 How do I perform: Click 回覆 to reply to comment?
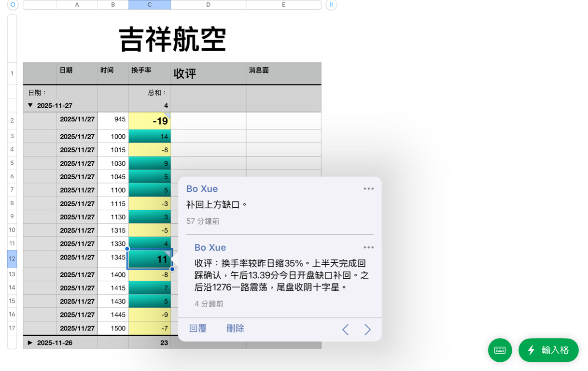pos(198,328)
